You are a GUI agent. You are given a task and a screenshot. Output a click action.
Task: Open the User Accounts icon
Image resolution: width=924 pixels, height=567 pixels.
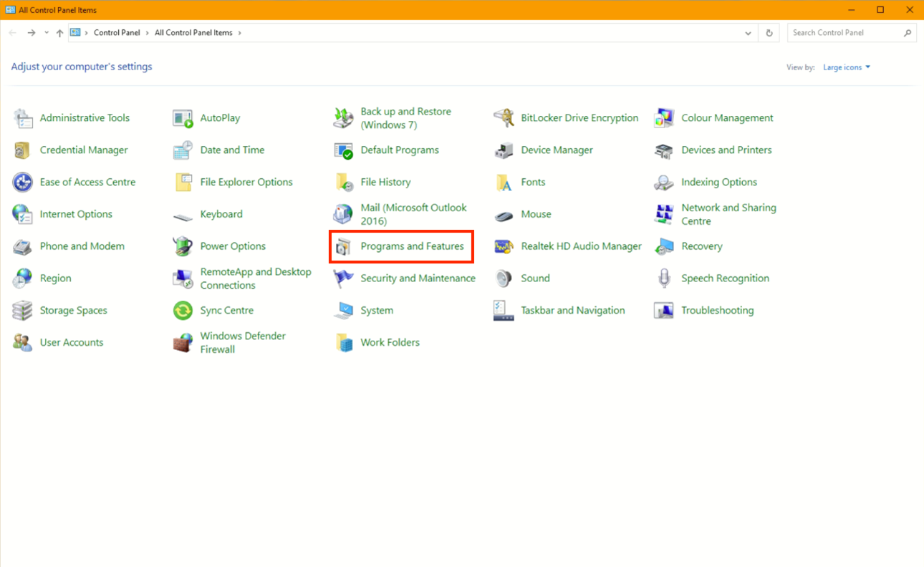[23, 343]
